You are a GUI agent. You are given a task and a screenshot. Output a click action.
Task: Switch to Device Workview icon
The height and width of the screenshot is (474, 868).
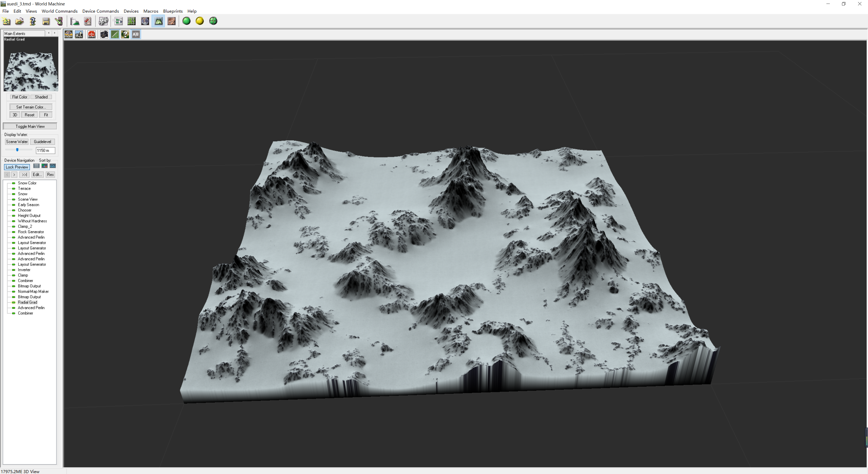click(x=119, y=21)
